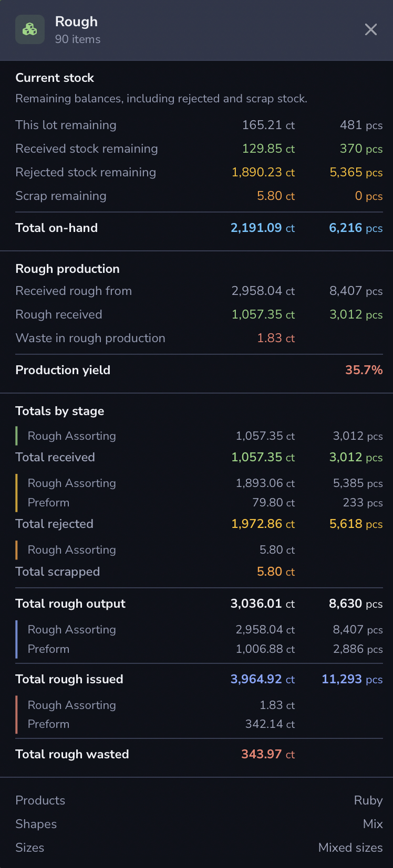Click the 8,630 pcs output value
The width and height of the screenshot is (393, 868).
coord(356,604)
